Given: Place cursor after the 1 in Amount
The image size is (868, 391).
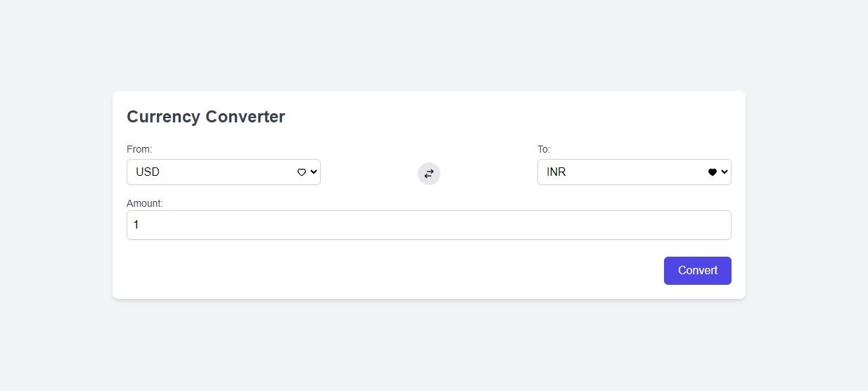Looking at the screenshot, I should click(140, 225).
